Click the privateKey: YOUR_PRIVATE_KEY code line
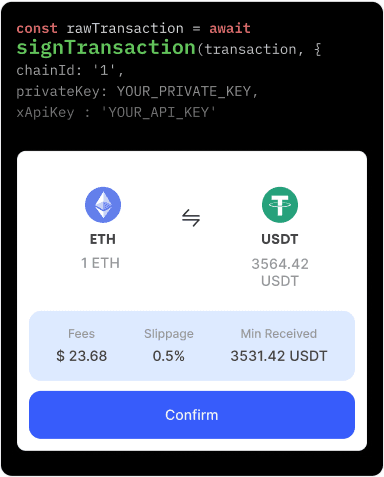Screen dimensions: 384x477 137,91
